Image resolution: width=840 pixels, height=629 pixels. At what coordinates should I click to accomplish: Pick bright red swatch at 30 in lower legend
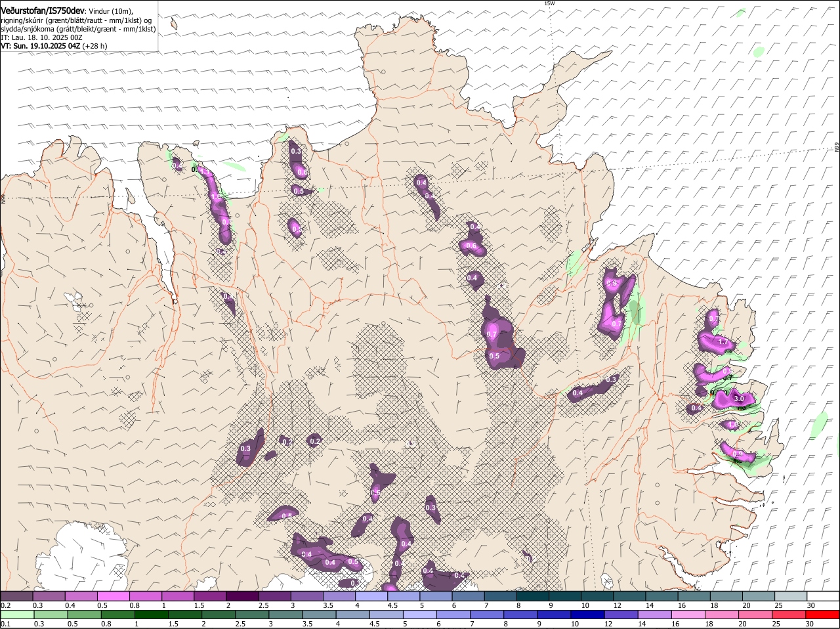822,615
